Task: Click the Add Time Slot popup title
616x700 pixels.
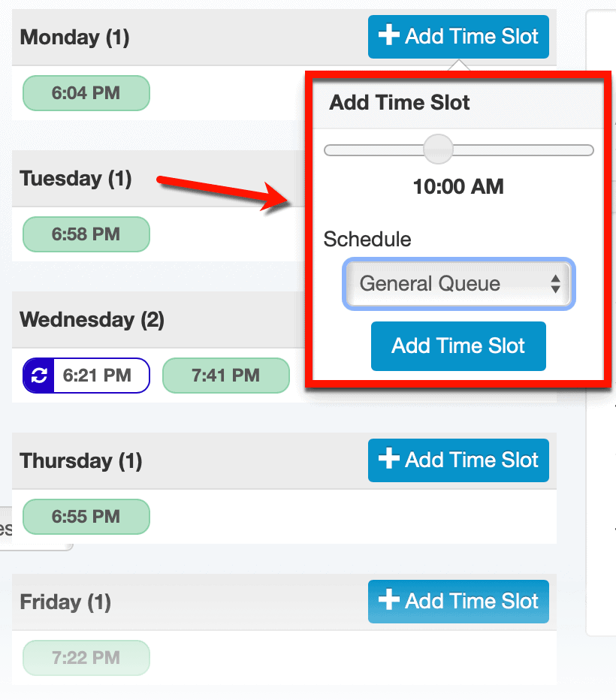Action: 399,103
